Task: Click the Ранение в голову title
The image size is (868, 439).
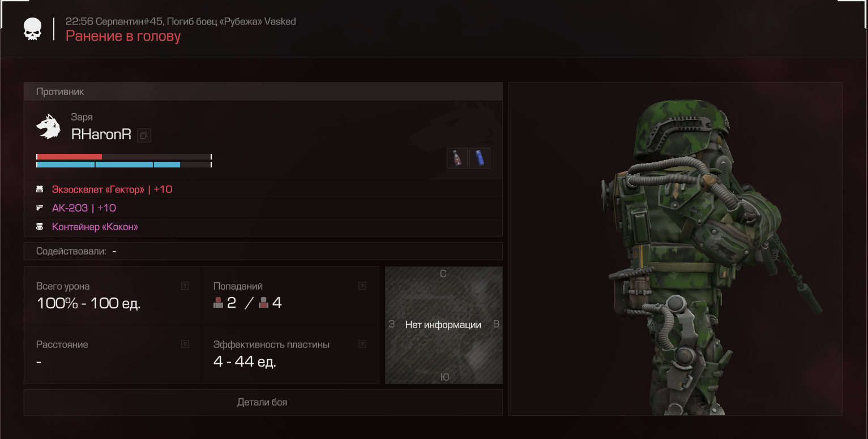Action: (x=123, y=36)
